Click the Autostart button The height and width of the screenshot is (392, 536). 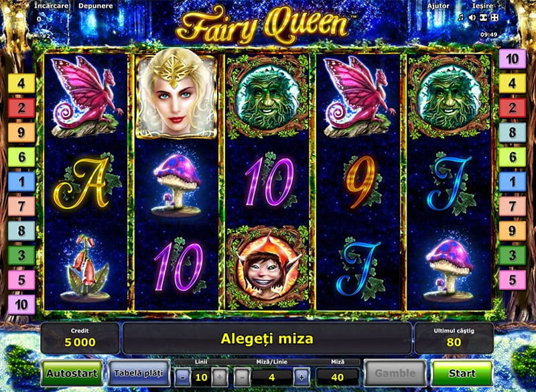coord(72,373)
